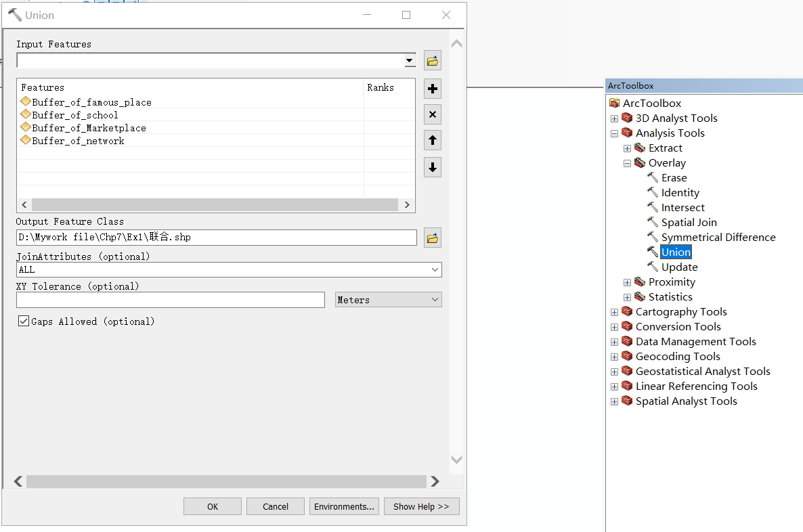This screenshot has width=803, height=532.
Task: Select the Buffer_of_famous_place row text
Action: click(91, 102)
